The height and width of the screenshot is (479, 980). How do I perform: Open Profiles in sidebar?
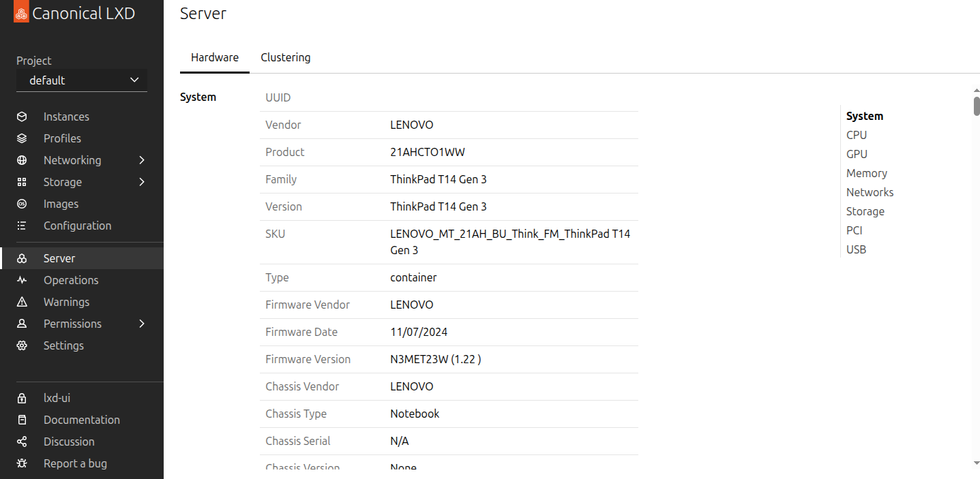[62, 138]
